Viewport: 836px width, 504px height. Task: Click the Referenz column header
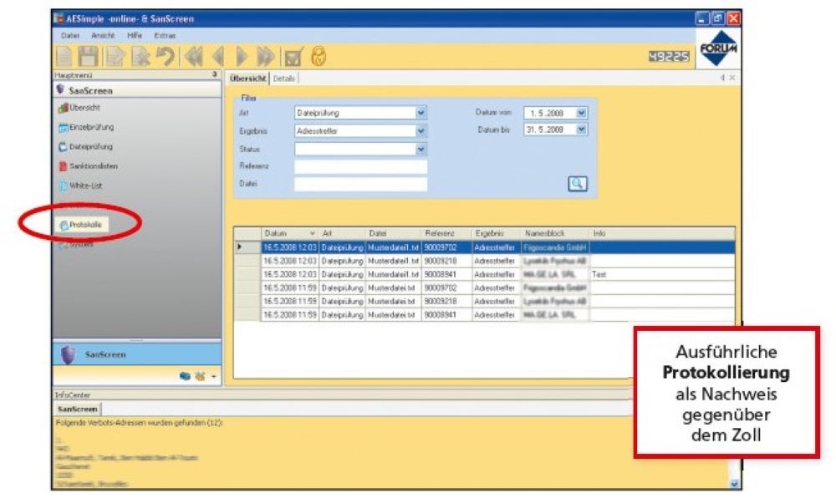(446, 233)
